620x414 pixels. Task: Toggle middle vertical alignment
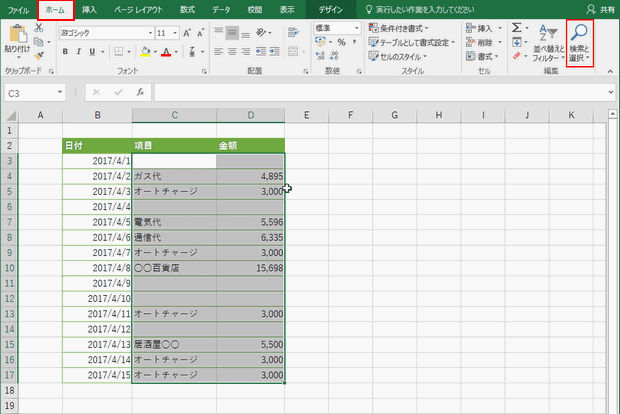coord(232,33)
